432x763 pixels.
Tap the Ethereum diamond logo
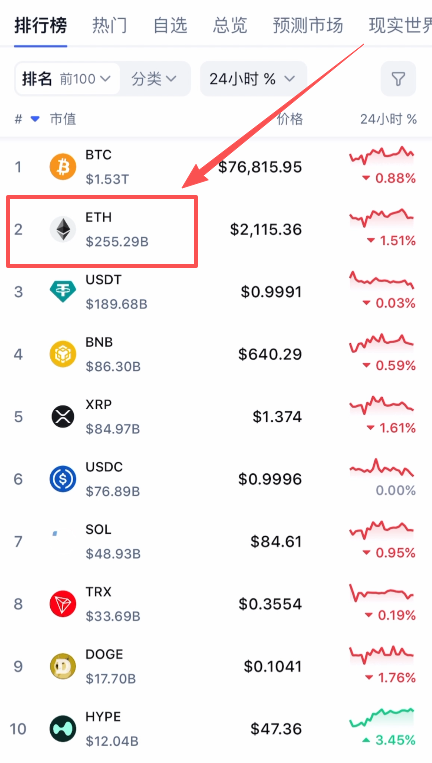[63, 229]
